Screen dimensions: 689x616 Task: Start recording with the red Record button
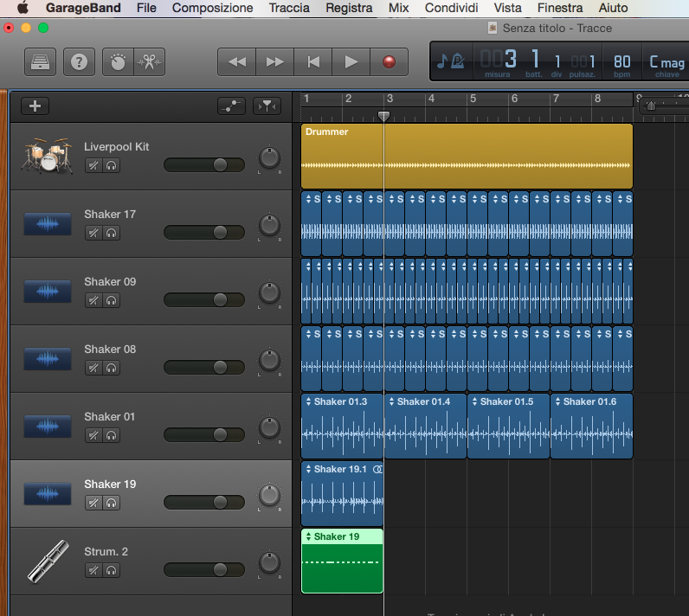(389, 62)
